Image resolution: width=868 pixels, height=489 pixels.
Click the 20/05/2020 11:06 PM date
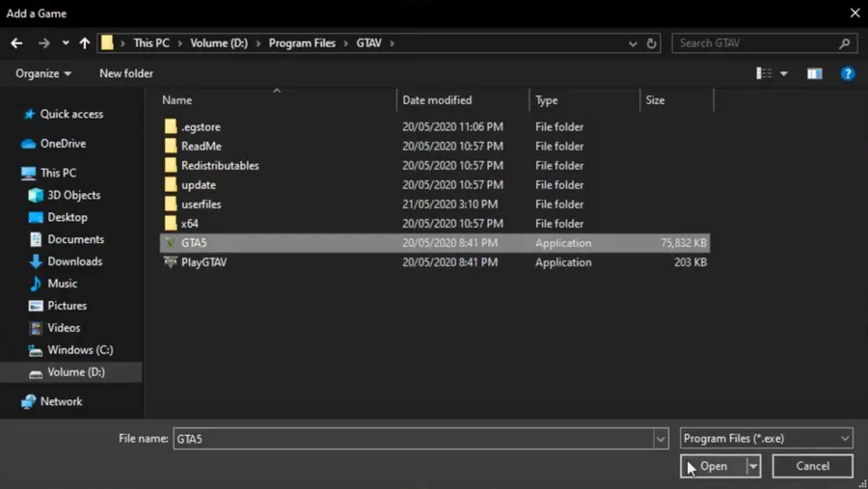point(453,126)
